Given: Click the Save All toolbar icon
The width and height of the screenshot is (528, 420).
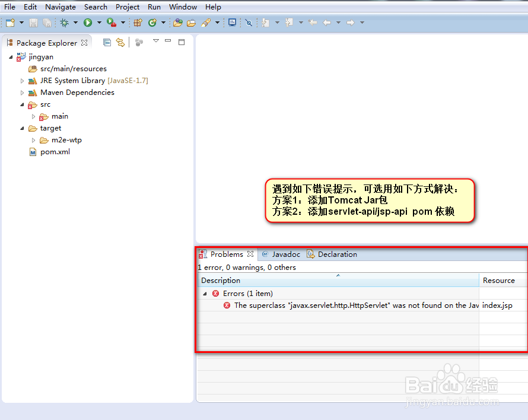Looking at the screenshot, I should (47, 23).
